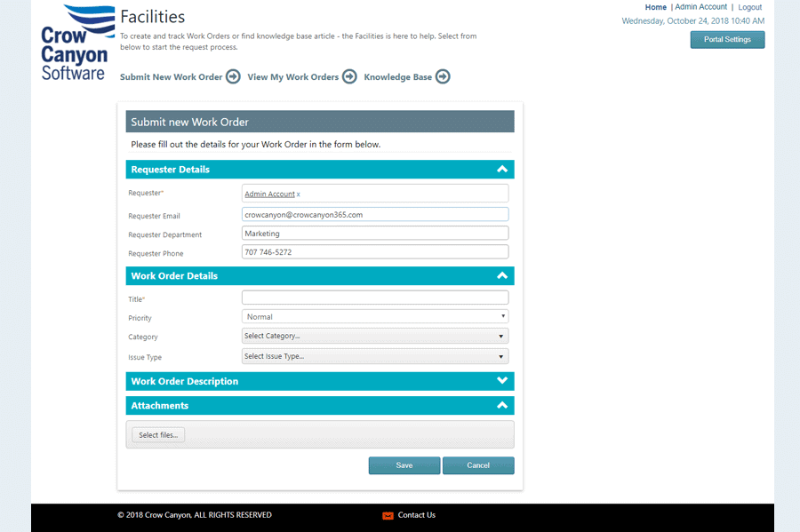Viewport: 800px width, 532px height.
Task: Open the Submit New Work Order link
Action: pos(171,77)
